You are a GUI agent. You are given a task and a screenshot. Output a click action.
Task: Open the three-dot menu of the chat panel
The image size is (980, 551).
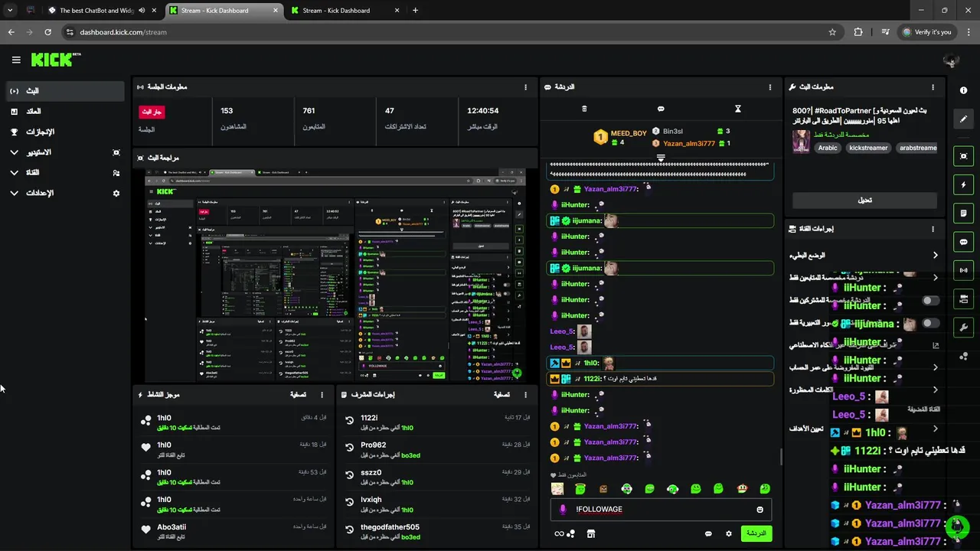(x=770, y=87)
